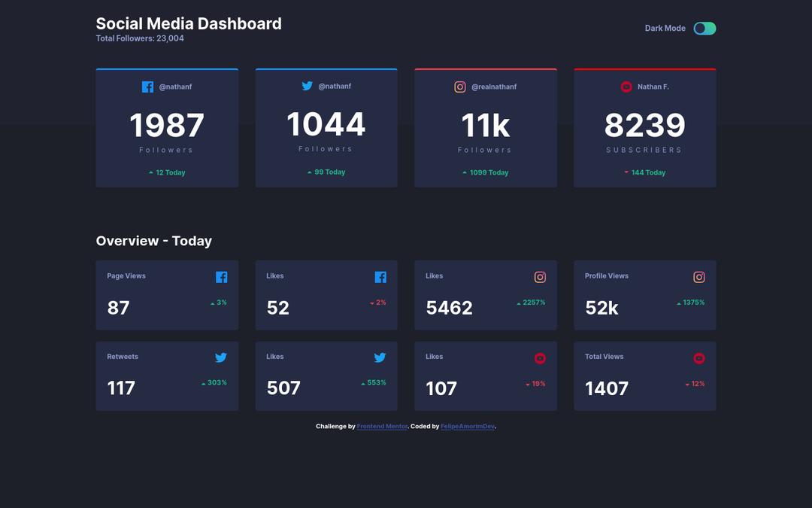The image size is (812, 508).
Task: Click Twitter icon on Retweets card
Action: point(221,357)
